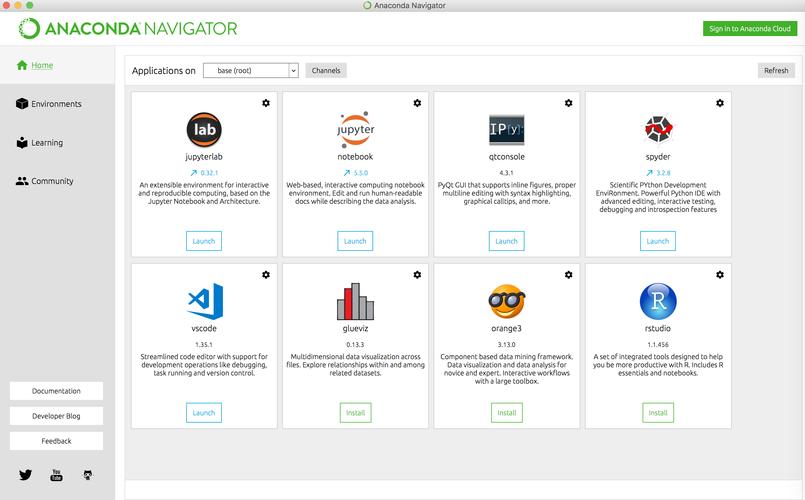Switch to the Learning tab
805x500 pixels.
click(40, 142)
